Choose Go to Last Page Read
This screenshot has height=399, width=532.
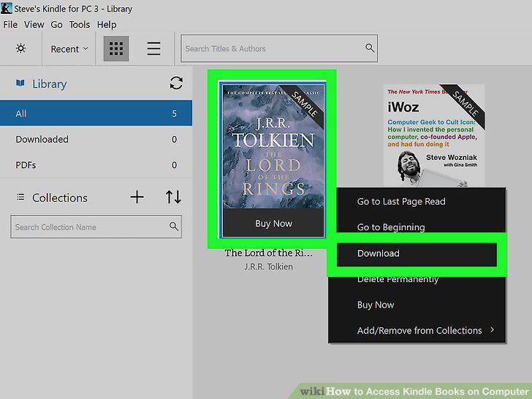pos(401,201)
